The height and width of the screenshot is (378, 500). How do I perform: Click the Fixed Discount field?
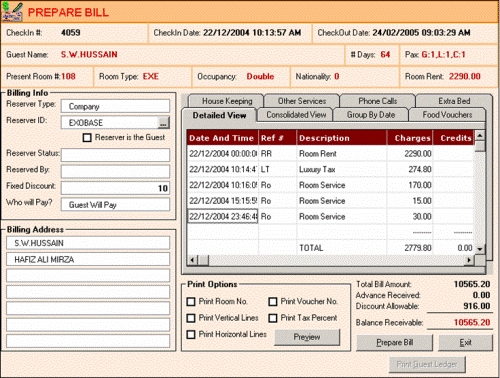[x=115, y=188]
